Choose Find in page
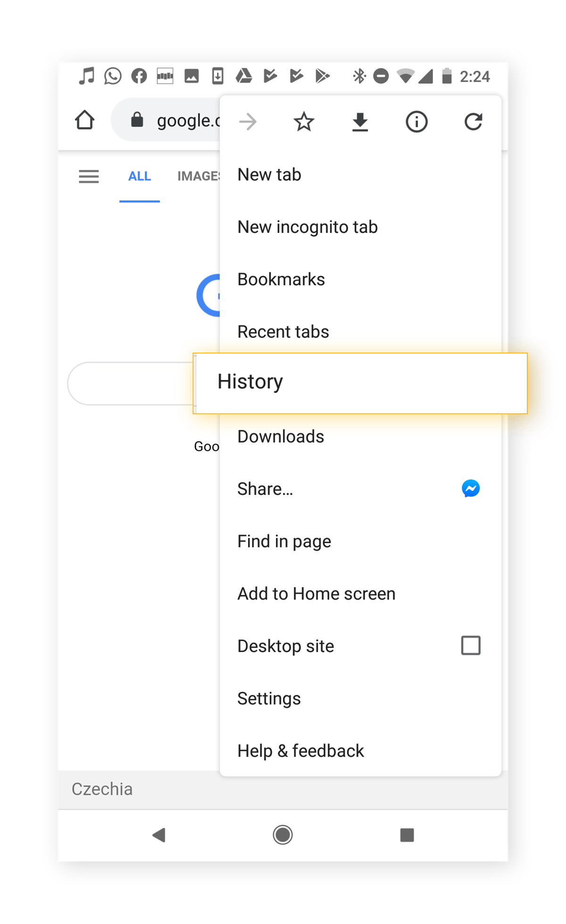This screenshot has height=924, width=566. click(360, 541)
